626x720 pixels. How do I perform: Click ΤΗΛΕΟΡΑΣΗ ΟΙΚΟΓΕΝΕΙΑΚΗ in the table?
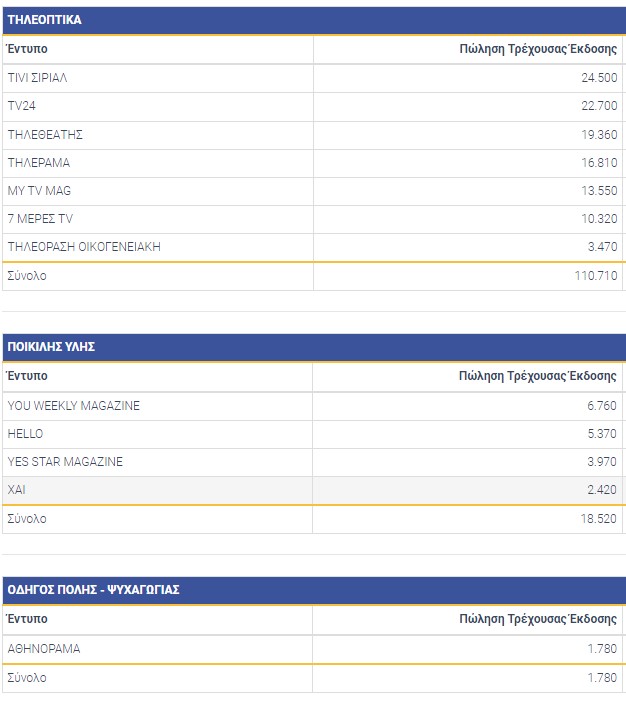pyautogui.click(x=84, y=246)
